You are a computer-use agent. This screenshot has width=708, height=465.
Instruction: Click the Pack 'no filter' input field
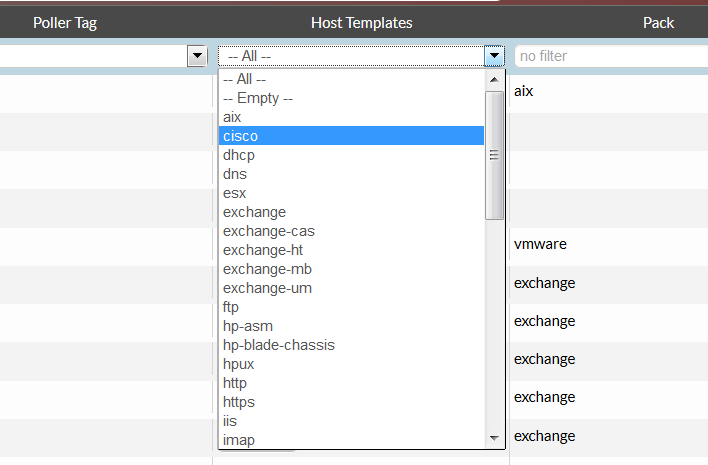coord(610,56)
